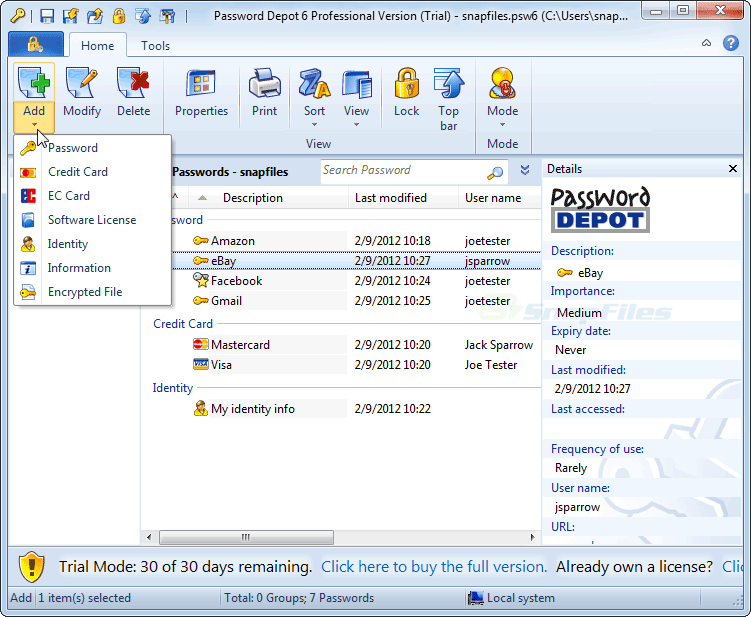Viewport: 751px width, 617px height.
Task: Switch to the Home ribbon tab
Action: point(98,46)
